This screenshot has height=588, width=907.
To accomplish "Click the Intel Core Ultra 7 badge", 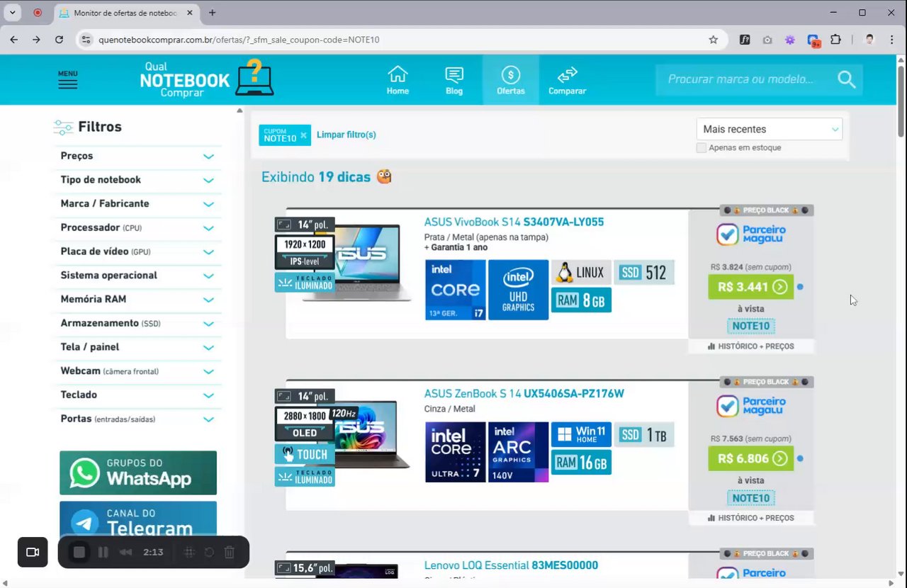I will [x=456, y=452].
